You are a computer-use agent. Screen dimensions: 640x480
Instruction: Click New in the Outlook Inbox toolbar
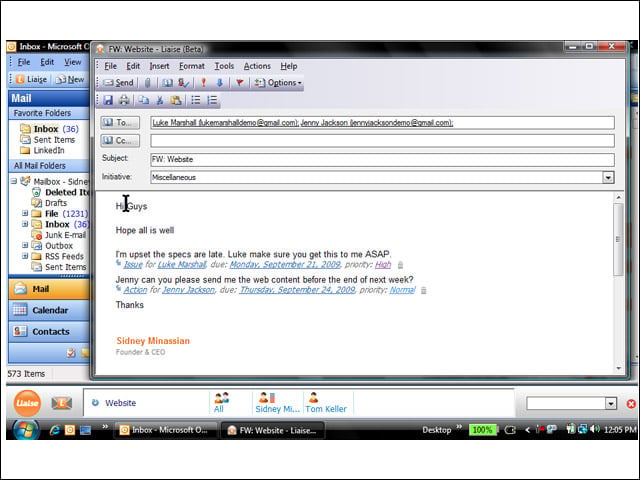[x=70, y=79]
